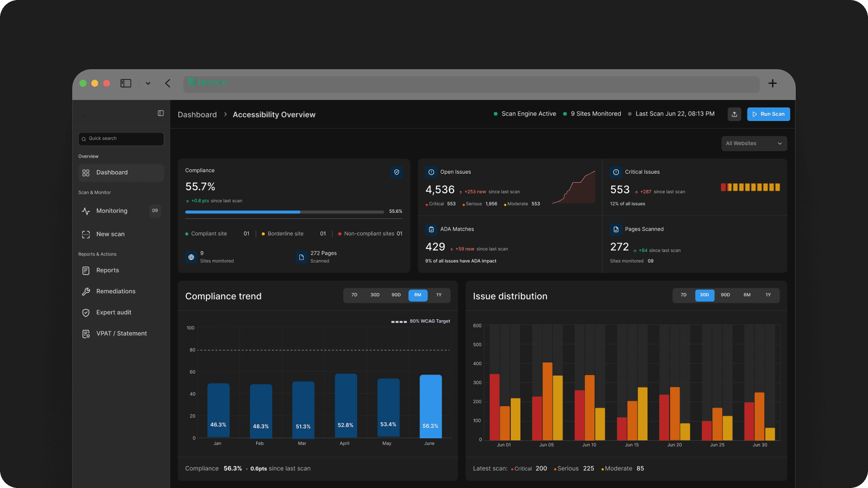Click the browser sidebar toggle icon

(x=126, y=83)
